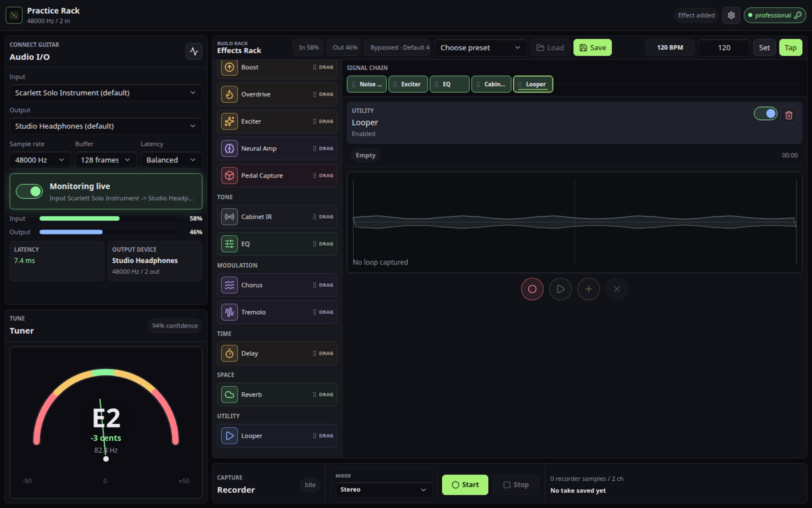Click the loop waveform display
The height and width of the screenshot is (508, 812).
pos(574,222)
